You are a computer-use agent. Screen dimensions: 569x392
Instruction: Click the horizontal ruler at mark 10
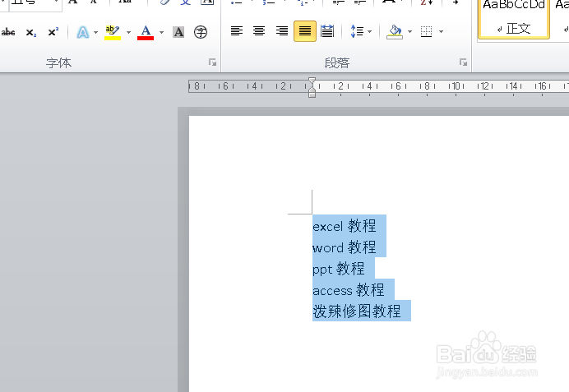click(456, 86)
